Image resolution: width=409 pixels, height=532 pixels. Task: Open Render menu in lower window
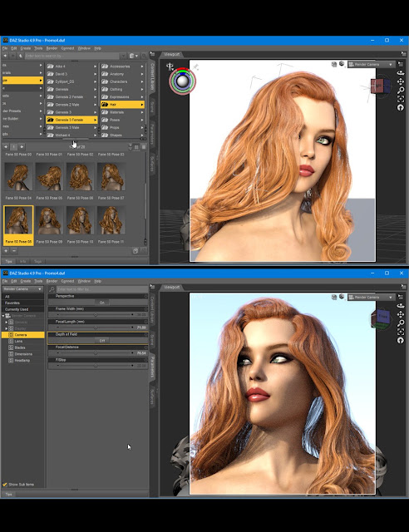click(52, 281)
